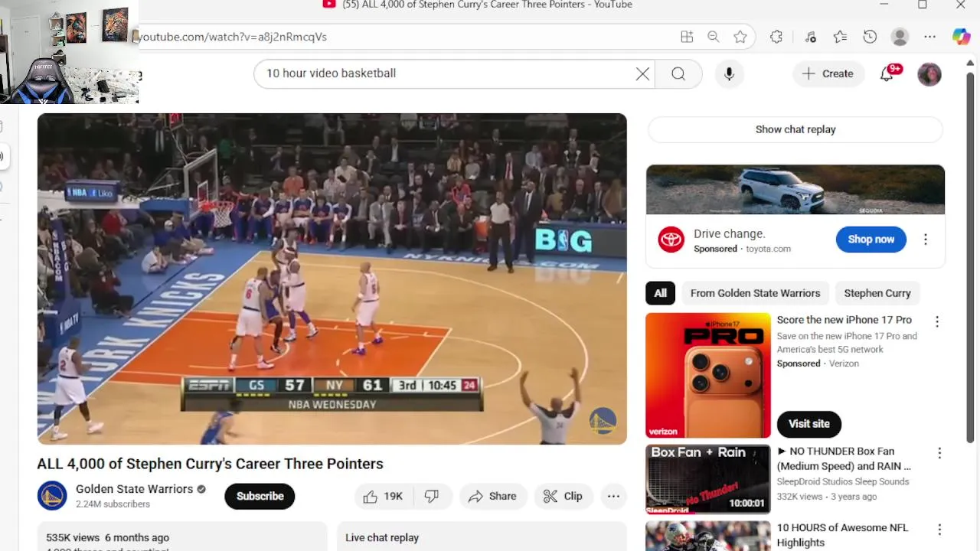Open the Copilot sidebar icon
980x551 pixels.
point(962,37)
